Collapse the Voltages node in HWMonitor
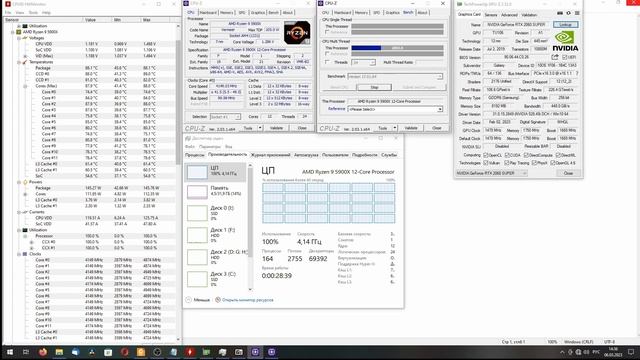Screen dimensions: 640x360 pyautogui.click(x=19, y=38)
